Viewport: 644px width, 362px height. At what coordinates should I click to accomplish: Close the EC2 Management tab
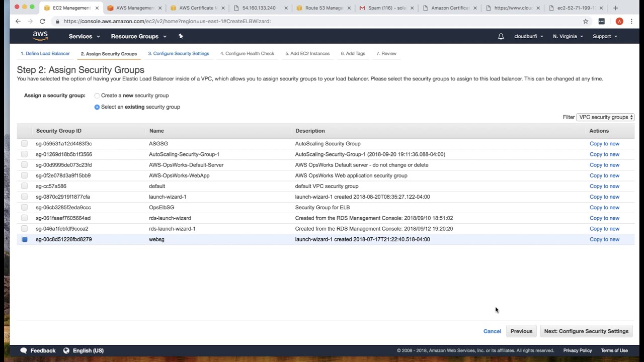97,8
